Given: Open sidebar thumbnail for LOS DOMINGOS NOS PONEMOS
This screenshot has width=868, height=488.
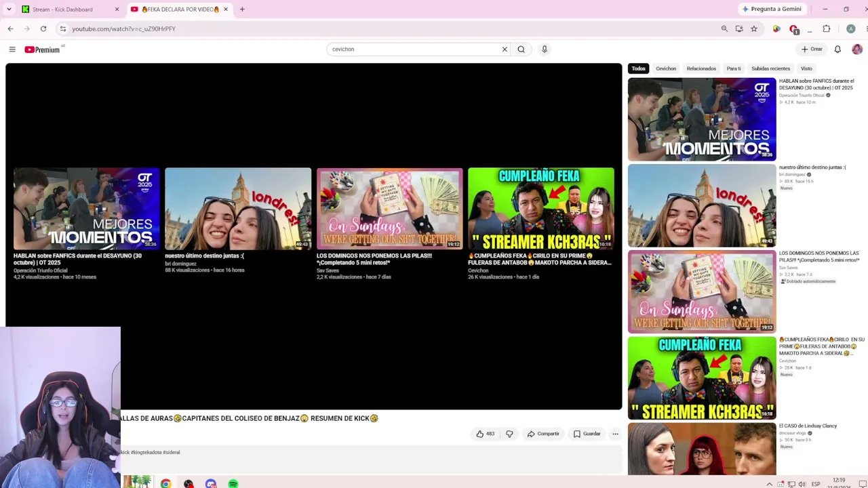Looking at the screenshot, I should pyautogui.click(x=702, y=291).
